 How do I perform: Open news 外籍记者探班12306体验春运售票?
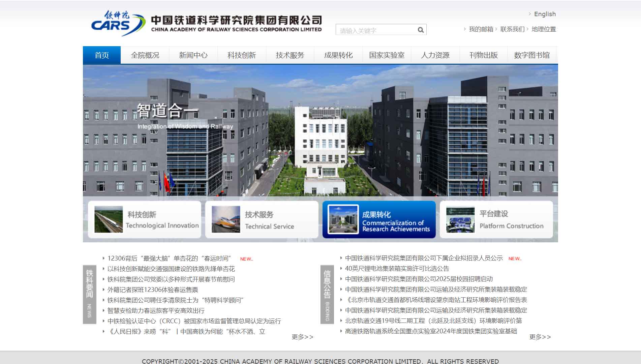153,290
